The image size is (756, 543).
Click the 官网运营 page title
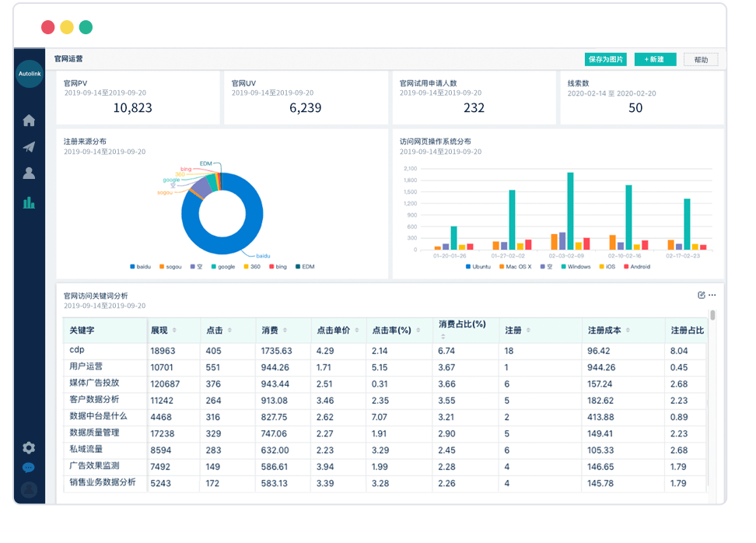pos(68,59)
